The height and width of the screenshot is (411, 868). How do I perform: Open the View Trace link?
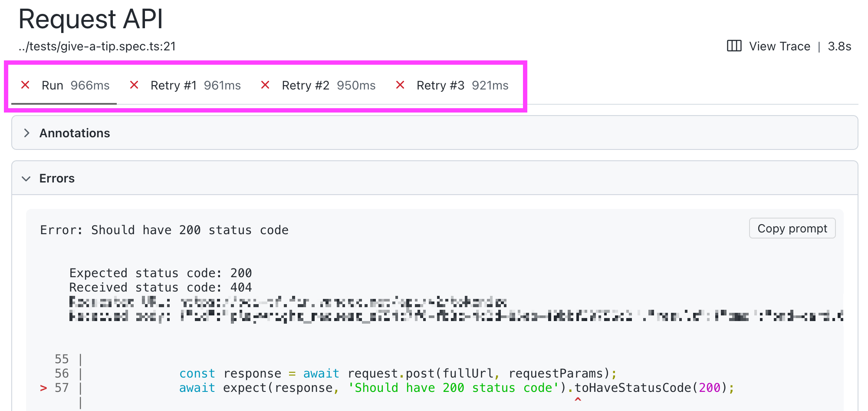coord(779,46)
